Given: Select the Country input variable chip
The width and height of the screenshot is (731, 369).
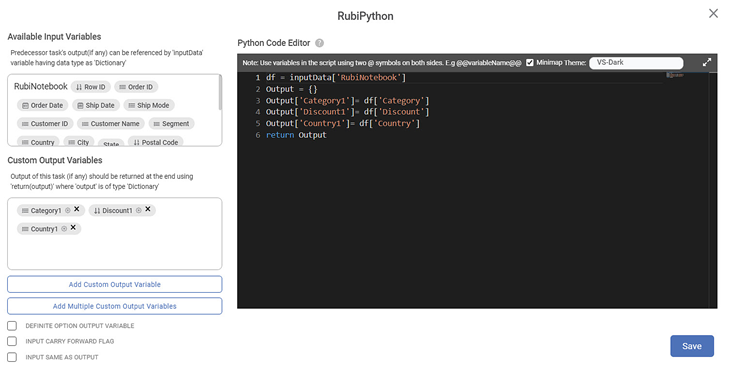Looking at the screenshot, I should click(38, 142).
